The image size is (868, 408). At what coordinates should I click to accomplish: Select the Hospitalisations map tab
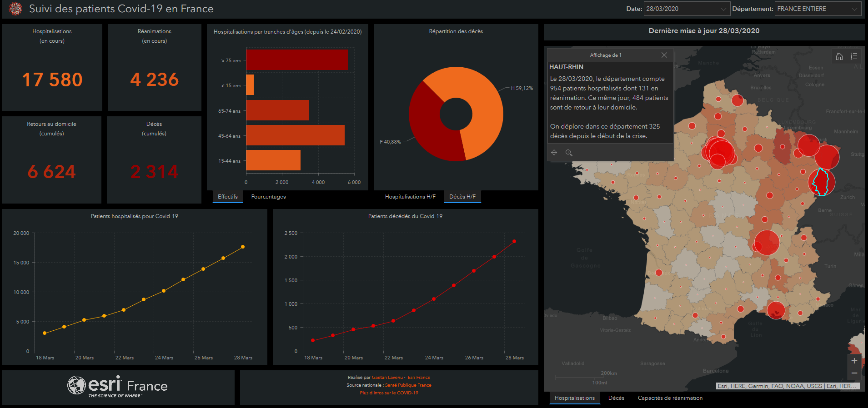[x=575, y=398]
